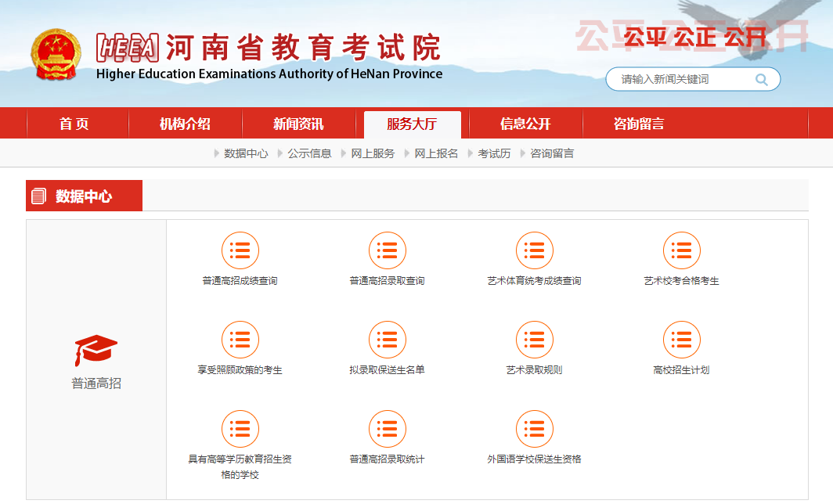This screenshot has height=504, width=833.
Task: Select the 艺术体育统考成绩查询 list icon
Action: point(535,250)
